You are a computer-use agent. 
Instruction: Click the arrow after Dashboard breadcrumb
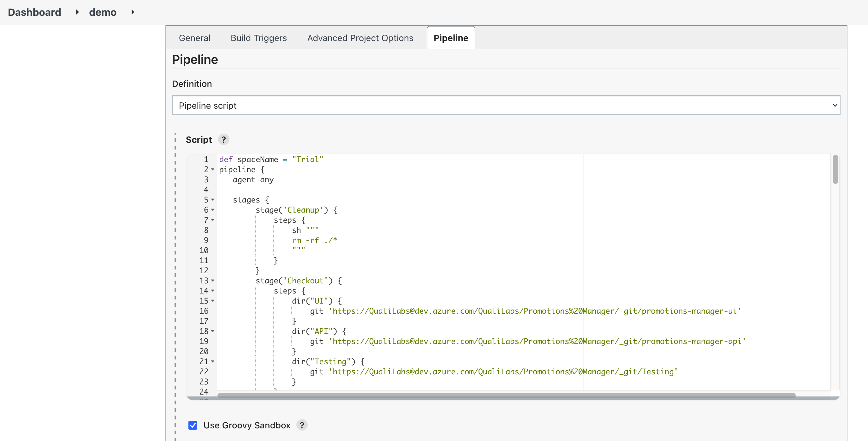(78, 12)
